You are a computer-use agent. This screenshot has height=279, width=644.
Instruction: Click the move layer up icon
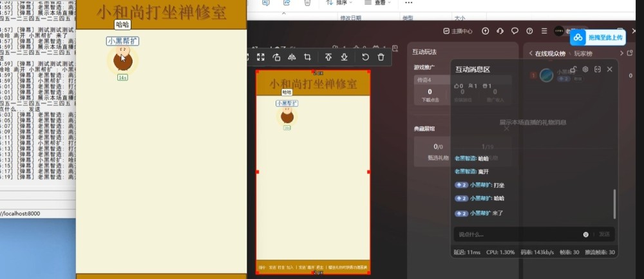(328, 57)
